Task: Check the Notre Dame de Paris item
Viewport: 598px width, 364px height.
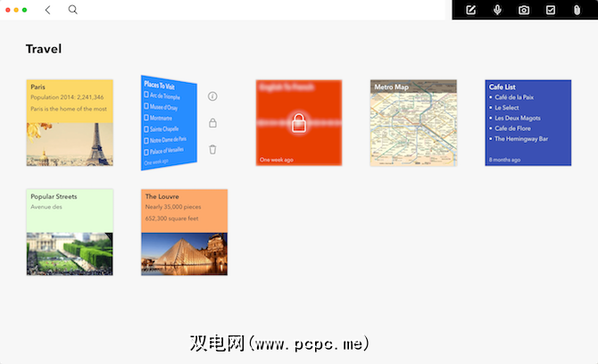Action: 146,141
